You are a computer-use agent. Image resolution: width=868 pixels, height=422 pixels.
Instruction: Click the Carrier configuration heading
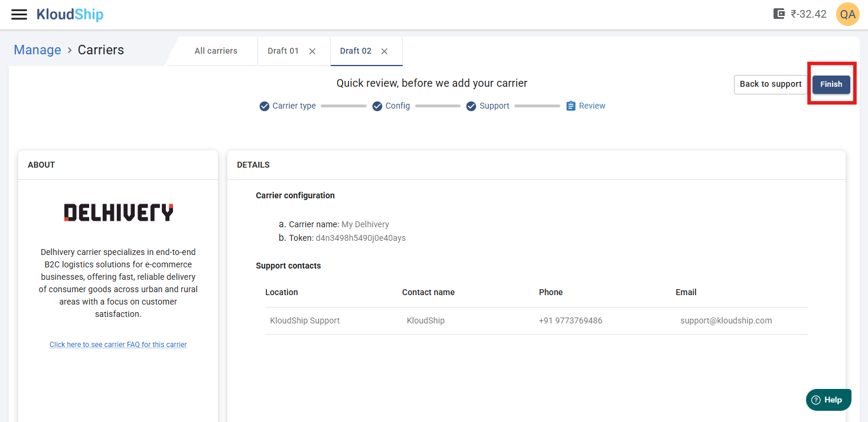295,195
